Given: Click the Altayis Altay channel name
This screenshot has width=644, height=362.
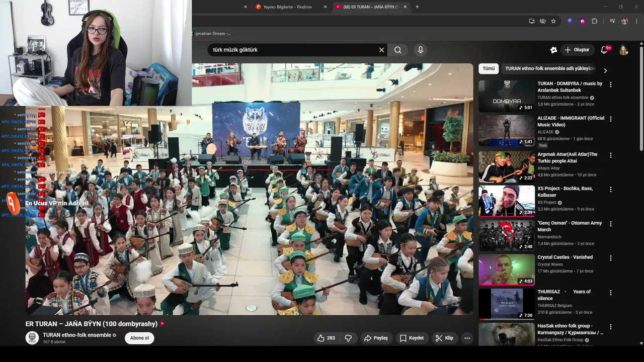Looking at the screenshot, I should tap(548, 168).
